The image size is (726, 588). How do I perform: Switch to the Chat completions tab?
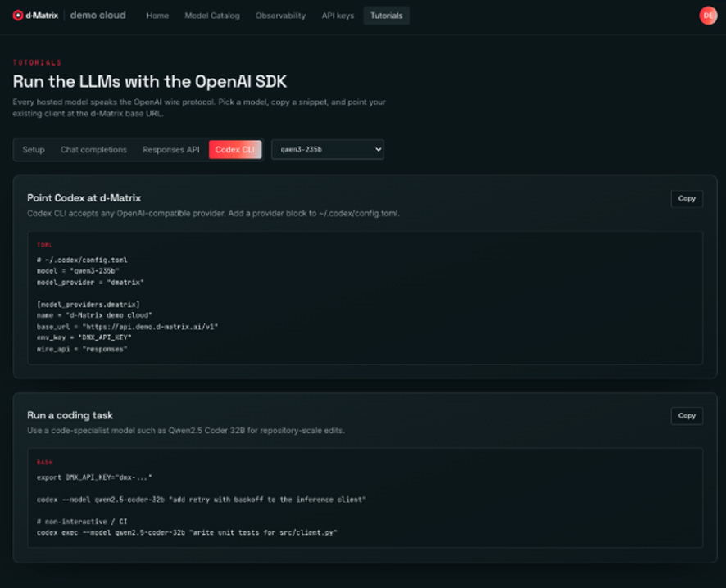(93, 149)
